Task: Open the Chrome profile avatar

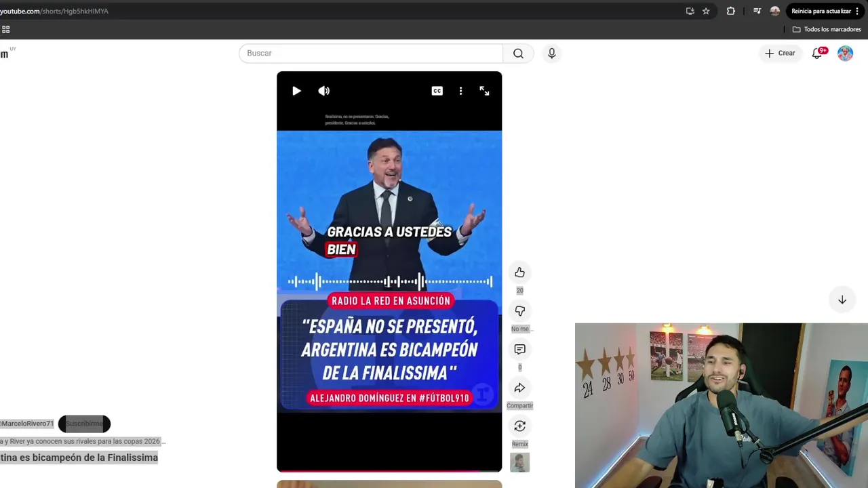Action: point(775,11)
